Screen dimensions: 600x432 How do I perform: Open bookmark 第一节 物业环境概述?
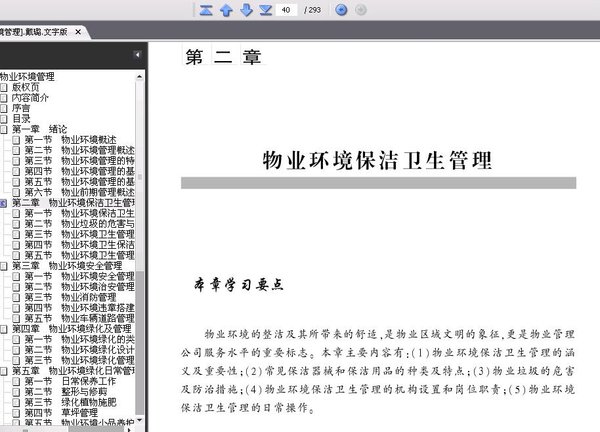70,140
